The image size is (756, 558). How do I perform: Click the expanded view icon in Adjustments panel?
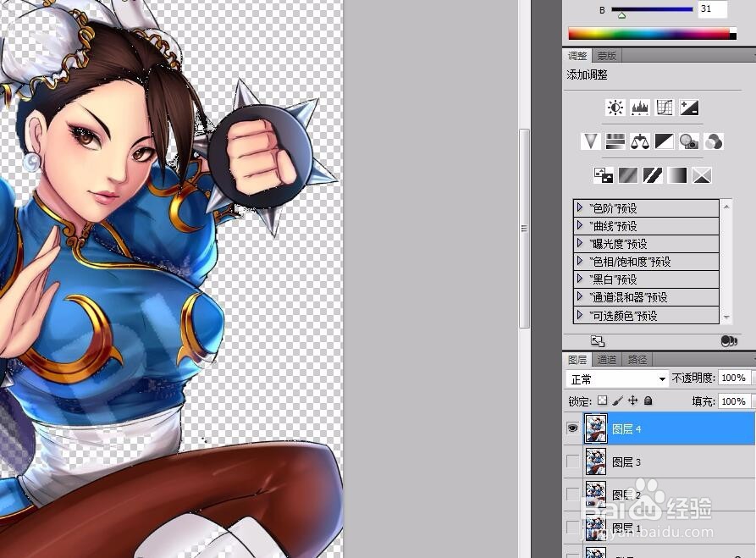[598, 341]
